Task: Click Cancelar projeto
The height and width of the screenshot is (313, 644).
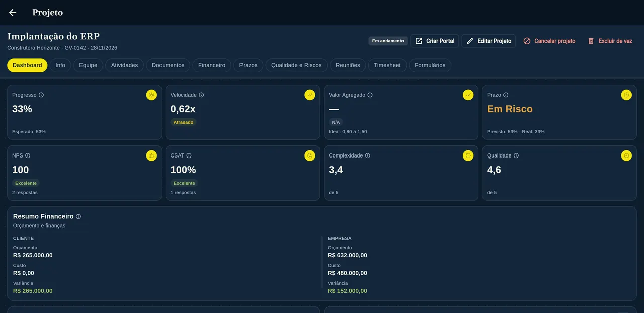Action: (x=549, y=41)
